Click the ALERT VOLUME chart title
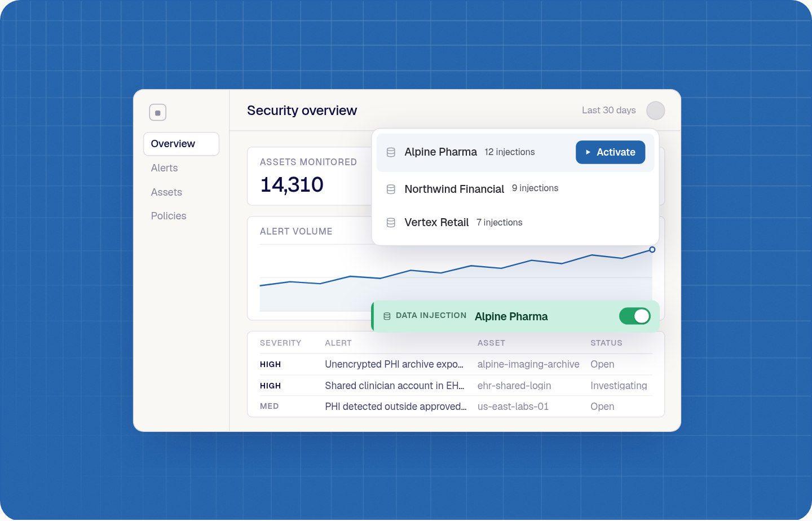 [x=296, y=231]
